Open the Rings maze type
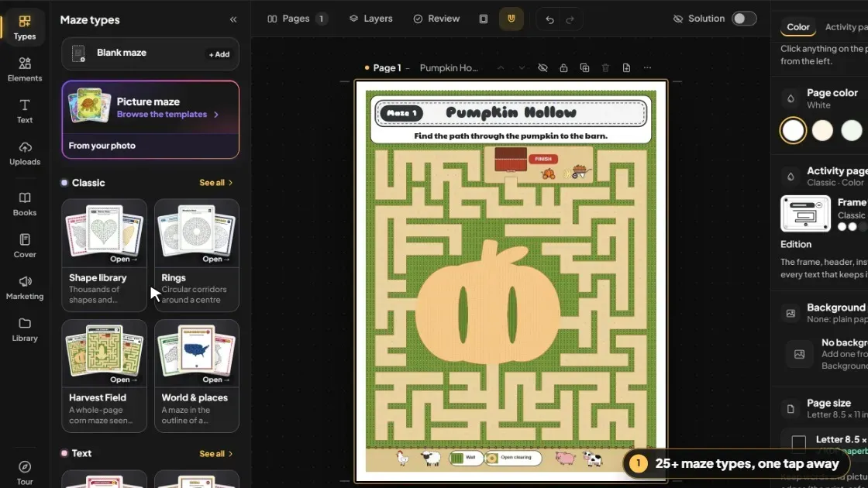This screenshot has width=868, height=488. pyautogui.click(x=197, y=255)
